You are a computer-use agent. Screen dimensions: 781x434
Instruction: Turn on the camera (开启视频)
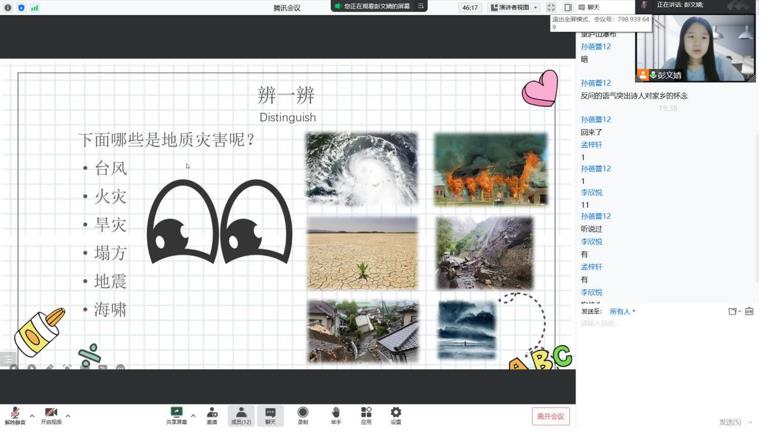click(50, 414)
